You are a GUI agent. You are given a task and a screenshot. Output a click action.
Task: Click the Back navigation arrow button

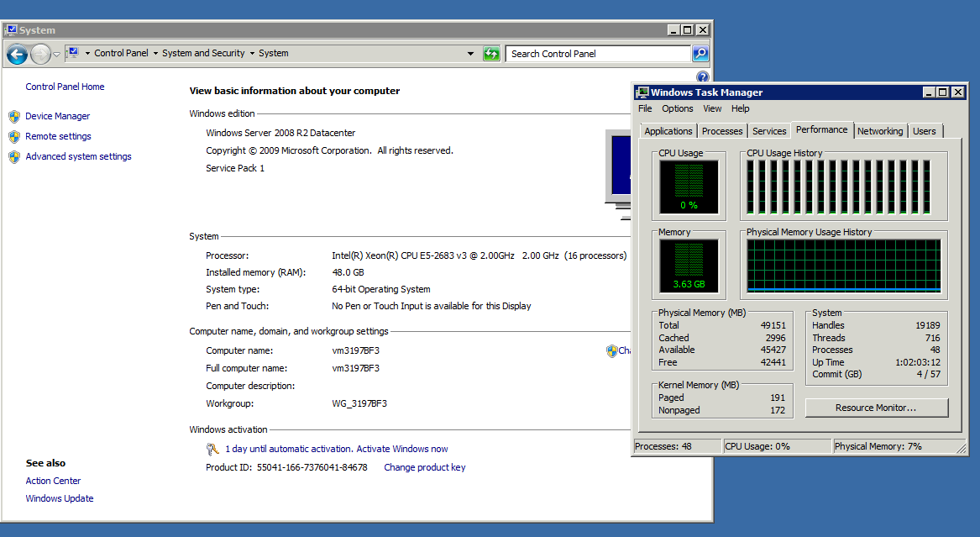pyautogui.click(x=17, y=54)
